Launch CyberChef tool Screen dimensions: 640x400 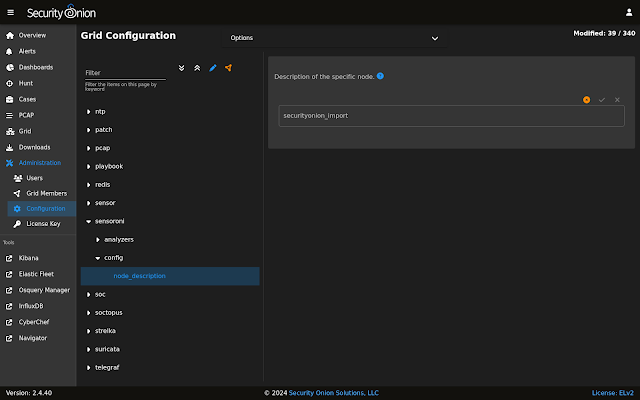coord(34,322)
